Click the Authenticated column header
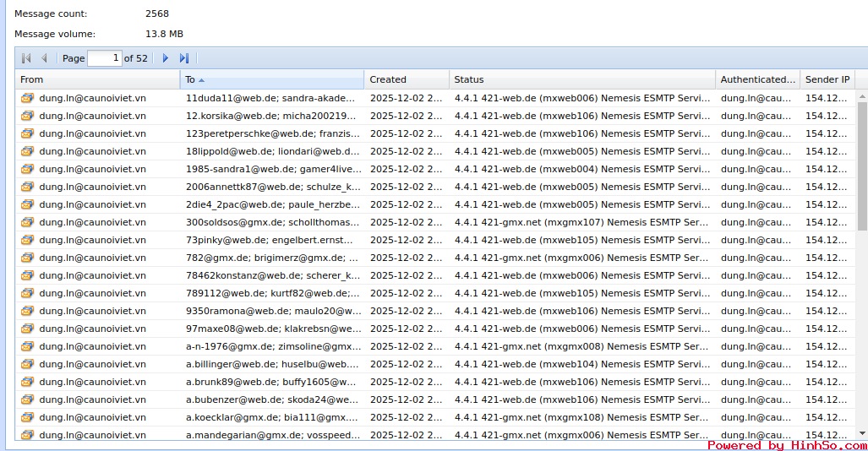 [x=756, y=79]
